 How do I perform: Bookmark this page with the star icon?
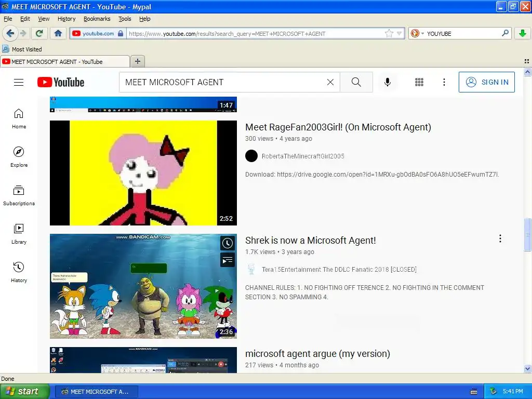coord(389,33)
